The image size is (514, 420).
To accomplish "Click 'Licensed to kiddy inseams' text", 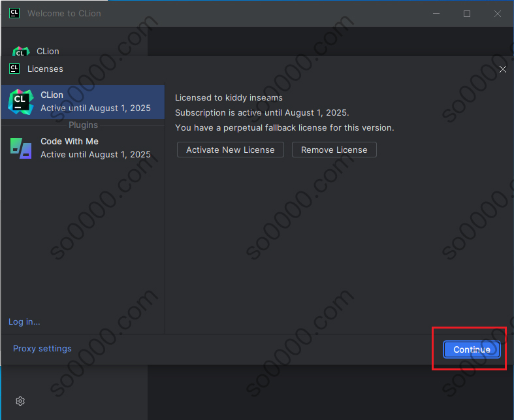I will click(229, 98).
